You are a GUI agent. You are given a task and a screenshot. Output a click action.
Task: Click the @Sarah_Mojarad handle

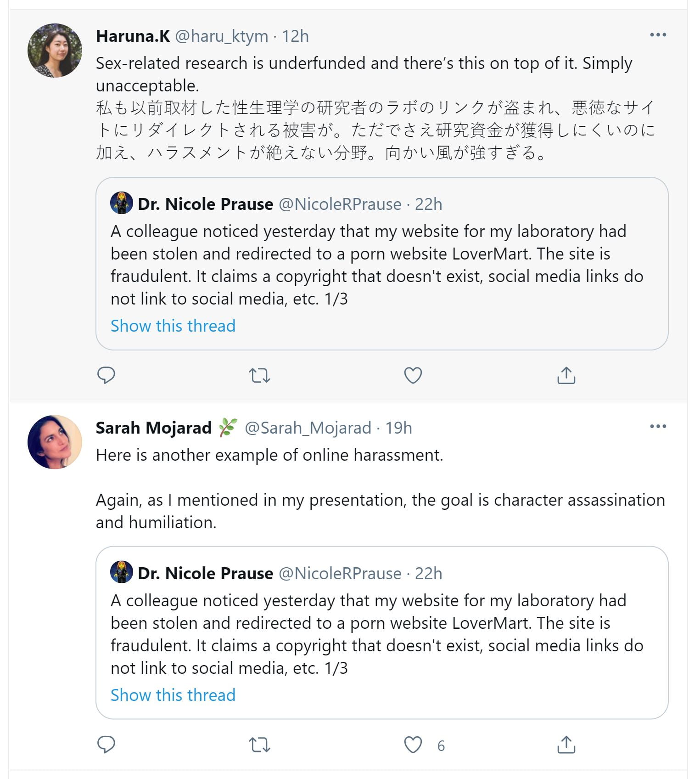tap(308, 428)
